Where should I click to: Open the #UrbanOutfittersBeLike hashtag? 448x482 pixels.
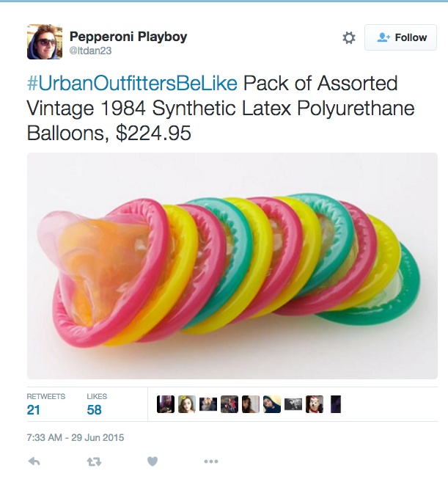click(x=132, y=84)
